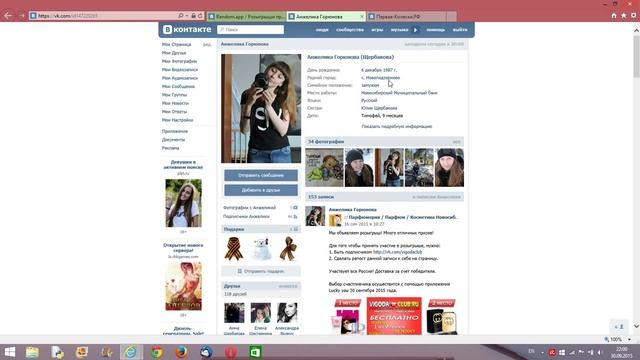Open 'люди' in VK top menu
640x360 pixels.
(322, 30)
